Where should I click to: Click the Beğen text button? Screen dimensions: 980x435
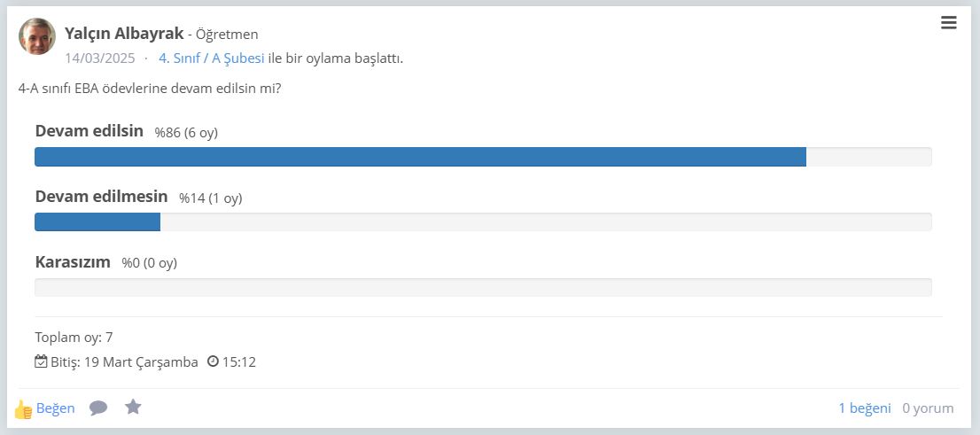pos(55,408)
